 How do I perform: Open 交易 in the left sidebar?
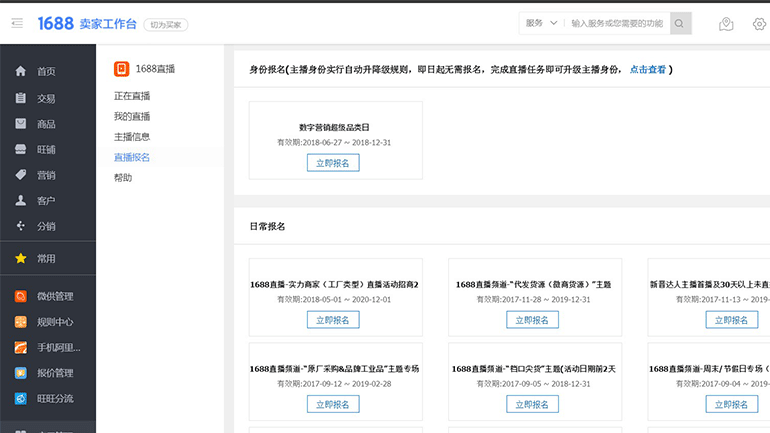tap(46, 98)
